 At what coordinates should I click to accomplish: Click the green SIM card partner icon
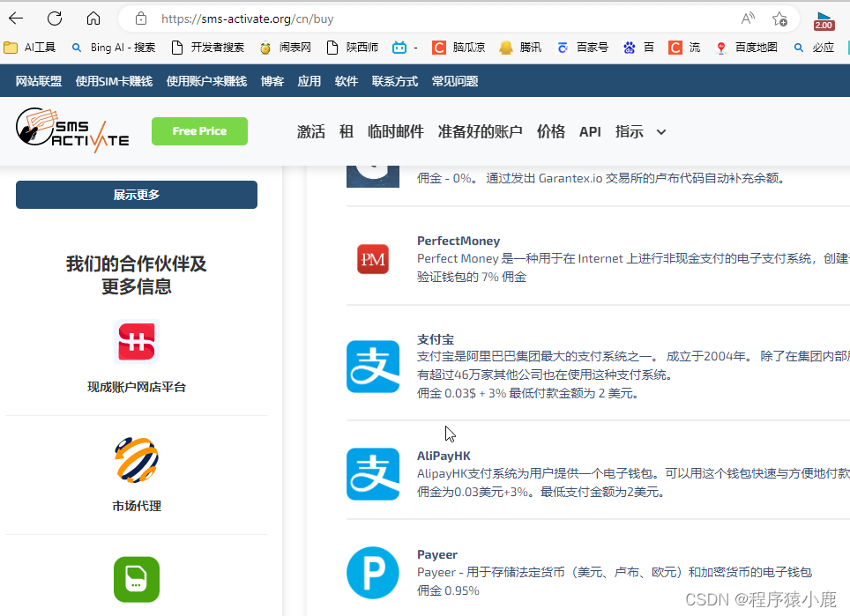tap(137, 579)
